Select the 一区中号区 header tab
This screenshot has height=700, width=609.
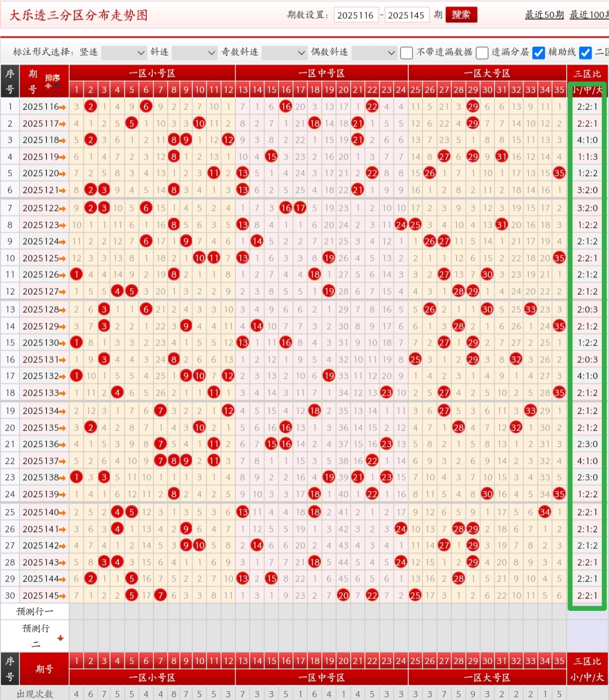(321, 73)
